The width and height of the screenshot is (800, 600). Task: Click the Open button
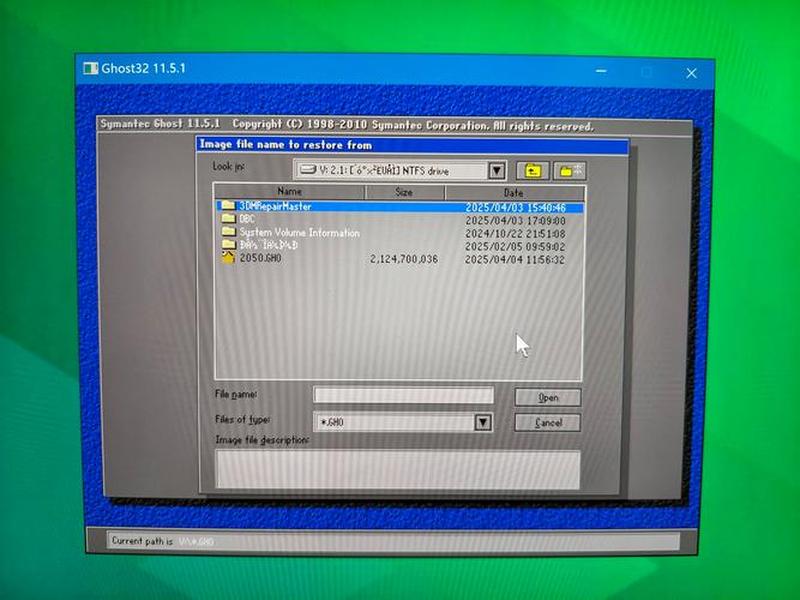pos(548,397)
